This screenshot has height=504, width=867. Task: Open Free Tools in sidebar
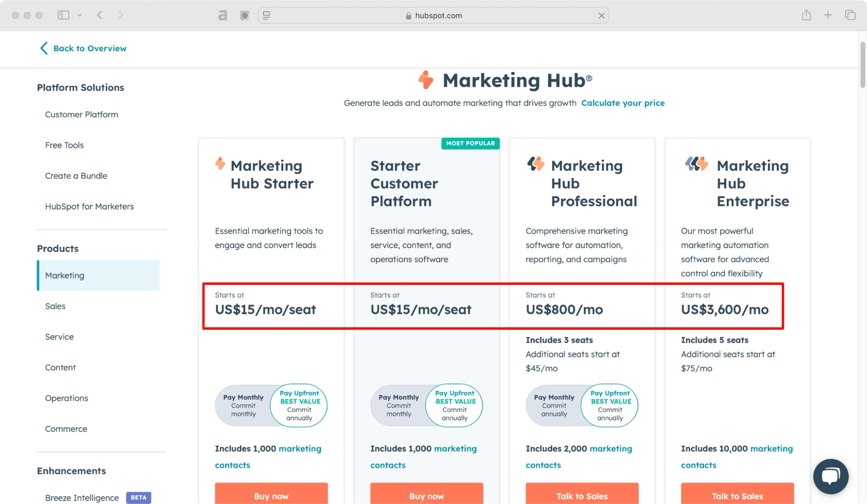64,145
